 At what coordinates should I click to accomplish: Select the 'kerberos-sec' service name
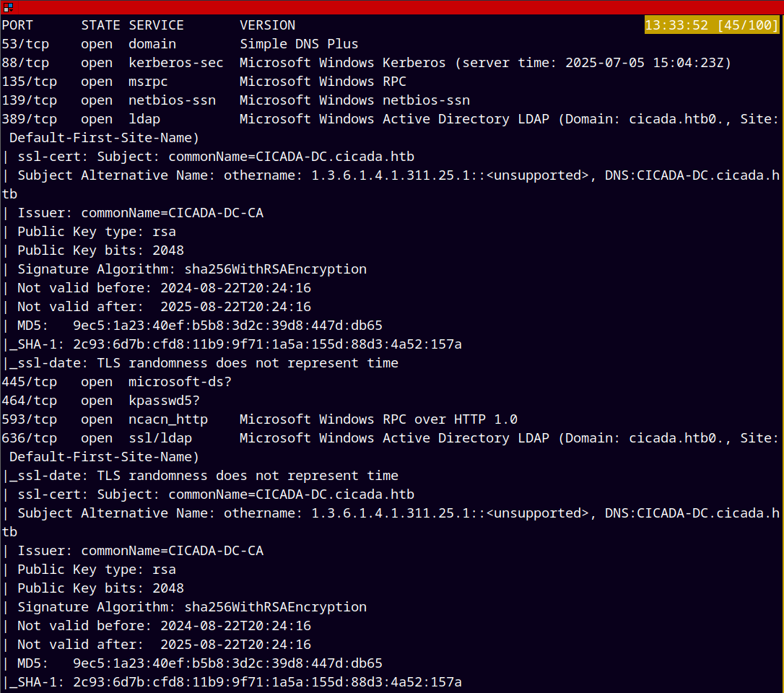(176, 63)
